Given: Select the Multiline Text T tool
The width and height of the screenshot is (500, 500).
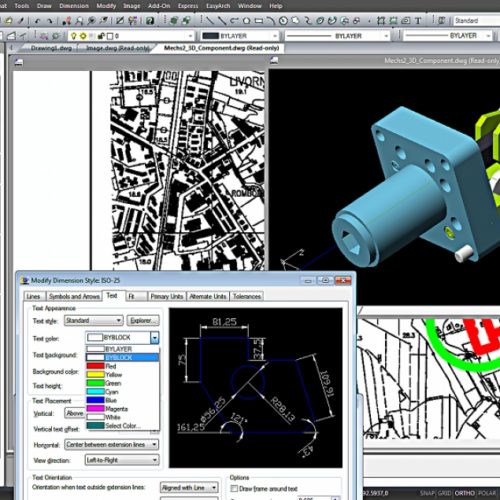Looking at the screenshot, I should coord(418,21).
